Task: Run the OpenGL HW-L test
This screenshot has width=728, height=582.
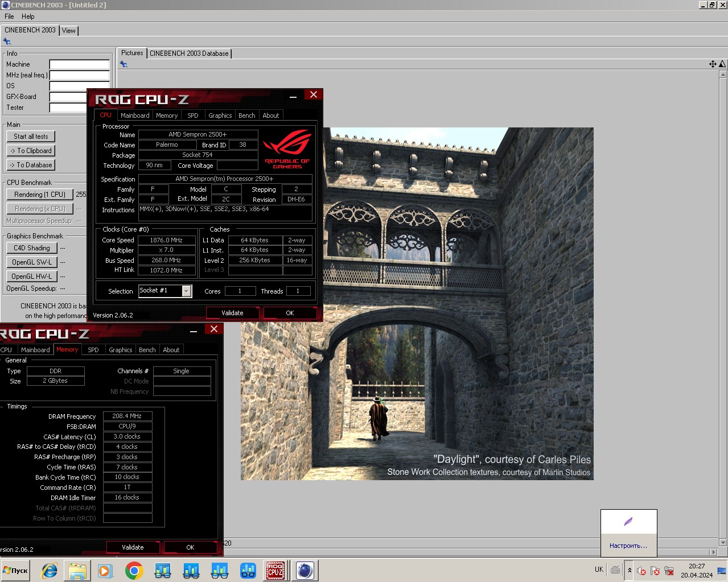Action: (32, 276)
